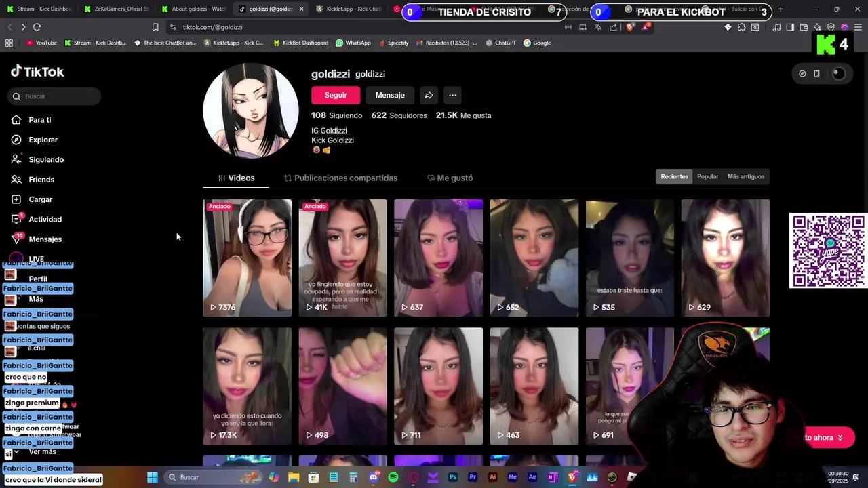Click the TikTok Buscar search field
Image resolution: width=868 pixels, height=488 pixels.
[x=56, y=96]
